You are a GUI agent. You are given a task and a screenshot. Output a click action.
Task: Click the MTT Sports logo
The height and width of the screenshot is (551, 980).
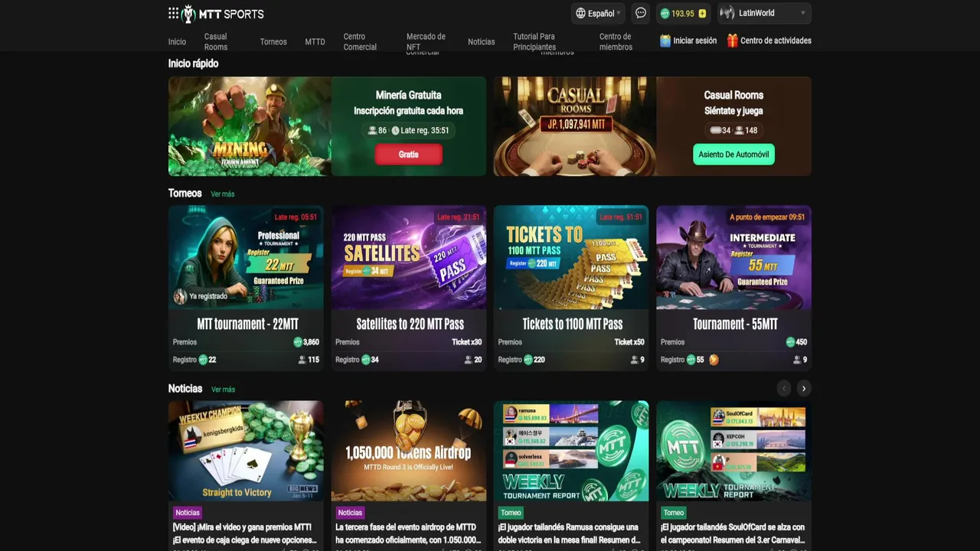click(x=222, y=14)
